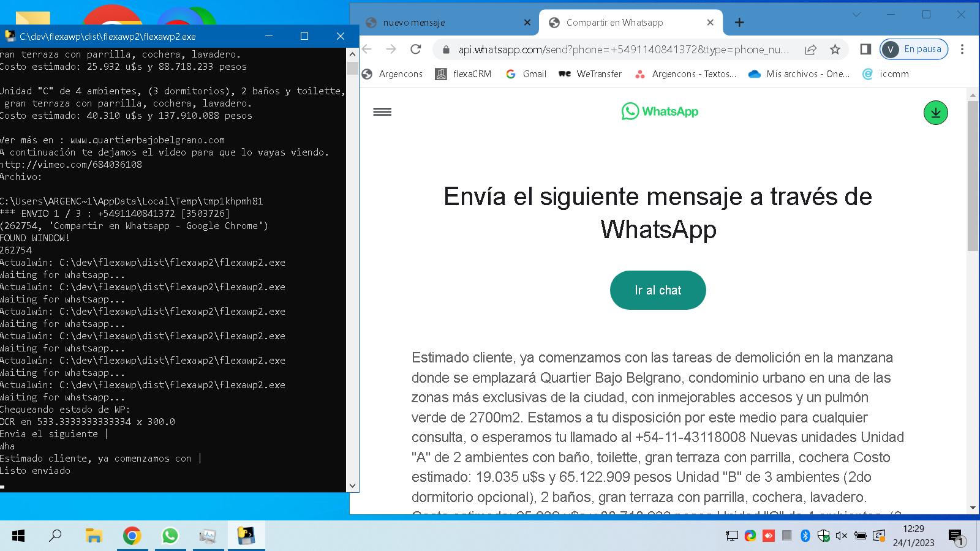Viewport: 980px width, 551px height.
Task: Minimize the flexawp2.exe console window
Action: click(268, 36)
